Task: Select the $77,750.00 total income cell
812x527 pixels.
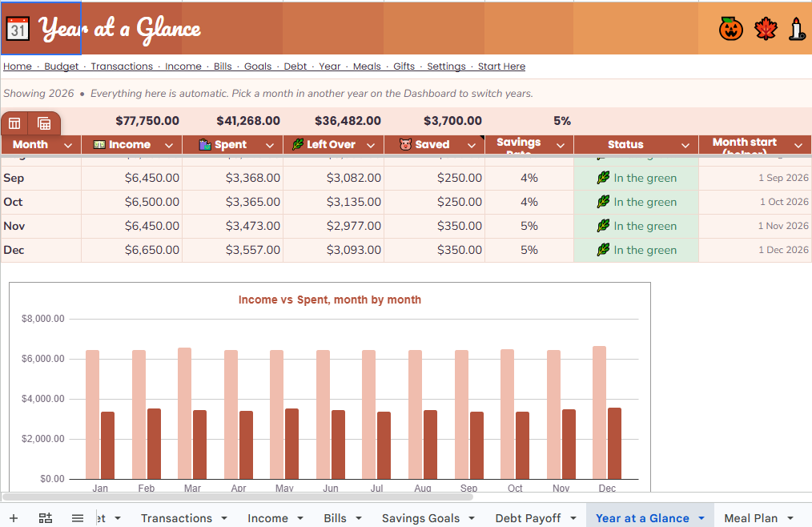Action: (x=131, y=121)
